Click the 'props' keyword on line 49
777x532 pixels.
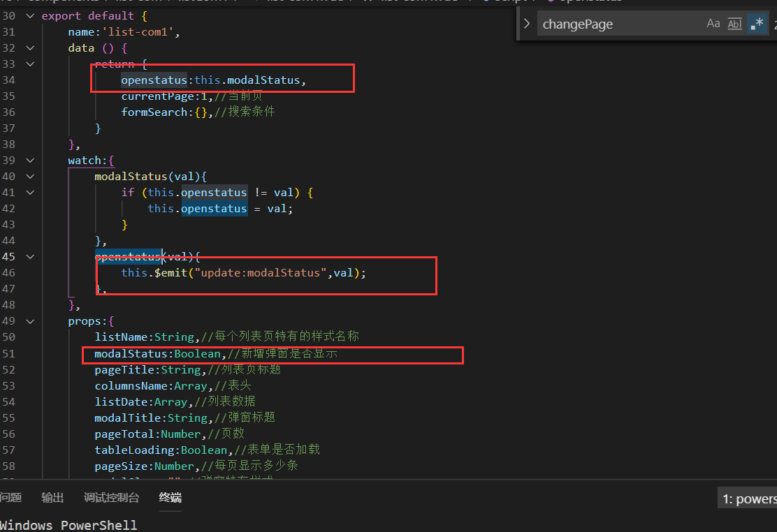tap(85, 321)
